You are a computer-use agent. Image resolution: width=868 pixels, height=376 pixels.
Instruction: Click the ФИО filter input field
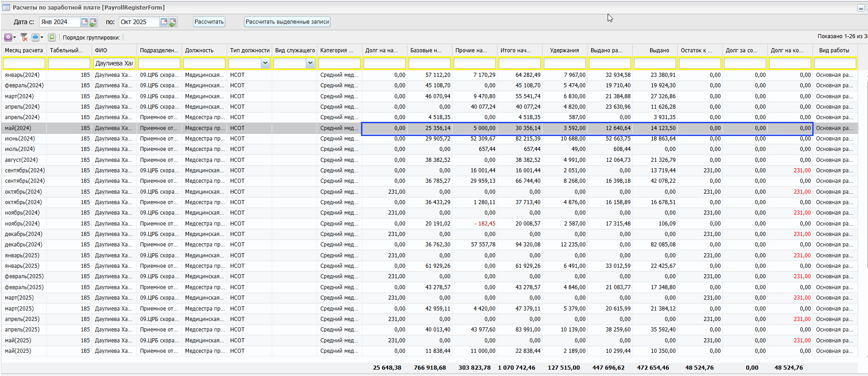[x=114, y=64]
